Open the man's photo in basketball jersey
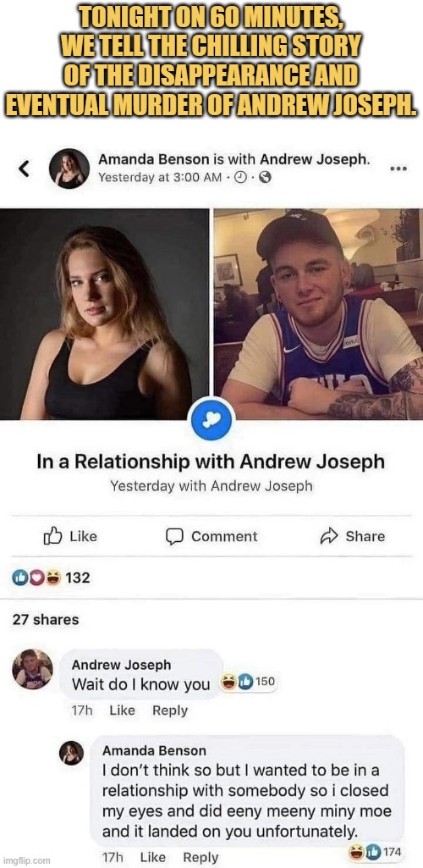Image resolution: width=423 pixels, height=868 pixels. click(318, 314)
